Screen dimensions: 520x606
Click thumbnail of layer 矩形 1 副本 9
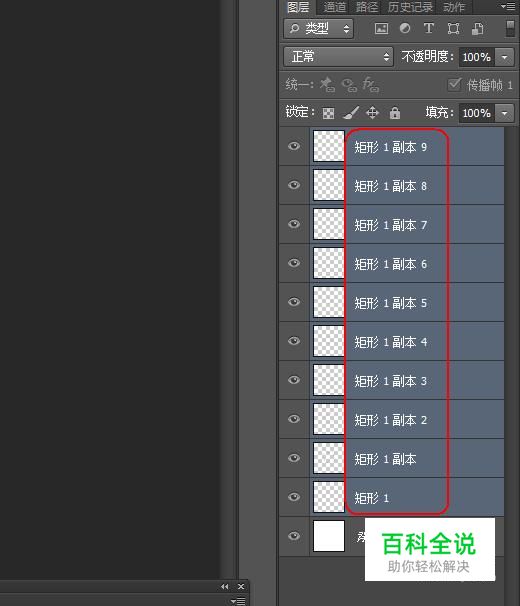[x=329, y=146]
